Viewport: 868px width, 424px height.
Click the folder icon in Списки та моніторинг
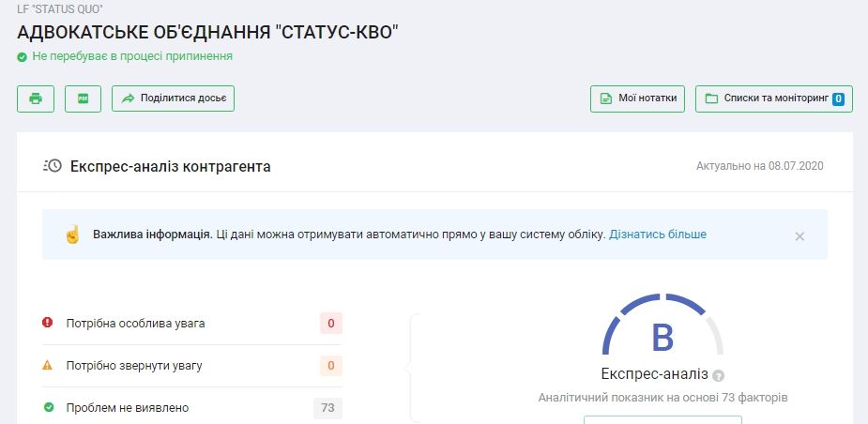click(x=711, y=99)
